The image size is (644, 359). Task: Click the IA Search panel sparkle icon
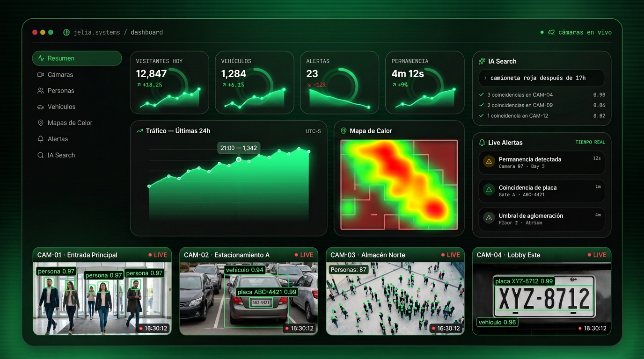(482, 61)
